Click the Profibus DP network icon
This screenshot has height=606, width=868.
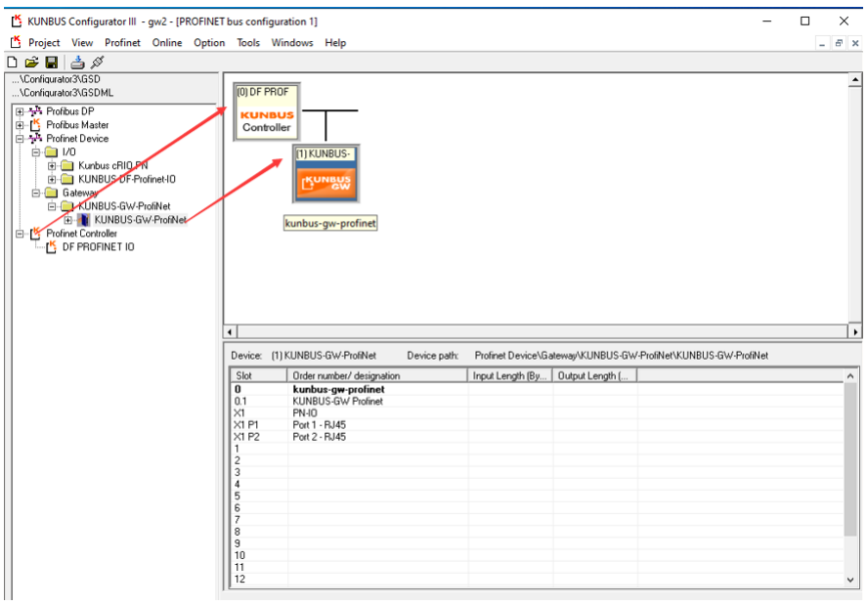[35, 111]
